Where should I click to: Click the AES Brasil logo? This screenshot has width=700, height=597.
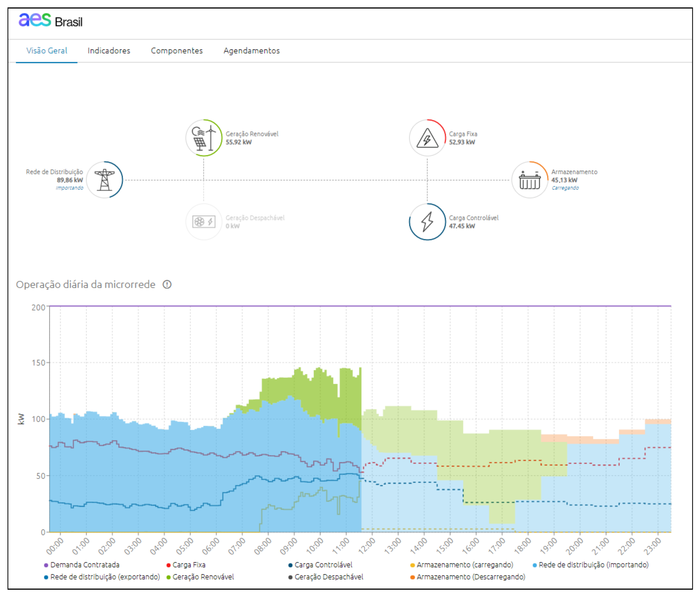click(51, 21)
